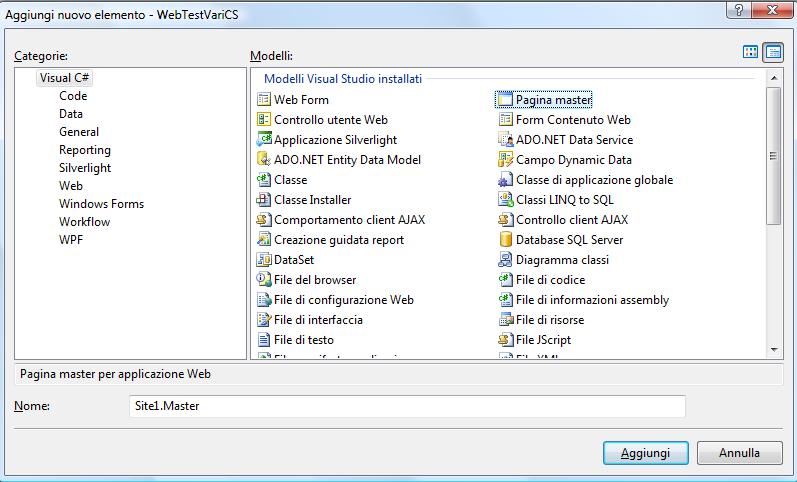797x482 pixels.
Task: Click the templates list scrollbar thumb
Action: [x=774, y=156]
